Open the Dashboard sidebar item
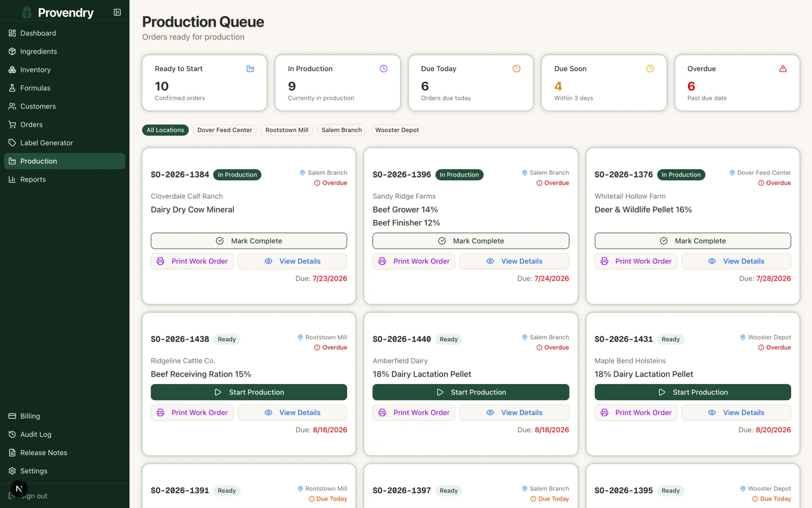Image resolution: width=812 pixels, height=508 pixels. tap(65, 33)
